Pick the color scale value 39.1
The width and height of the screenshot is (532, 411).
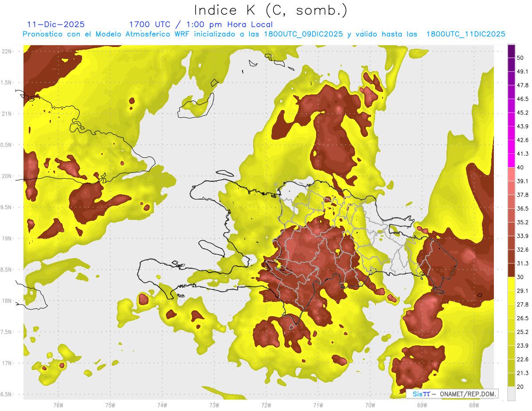pos(523,181)
